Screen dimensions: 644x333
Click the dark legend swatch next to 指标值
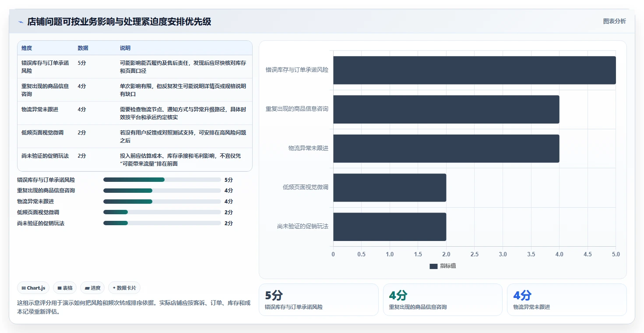coord(433,266)
